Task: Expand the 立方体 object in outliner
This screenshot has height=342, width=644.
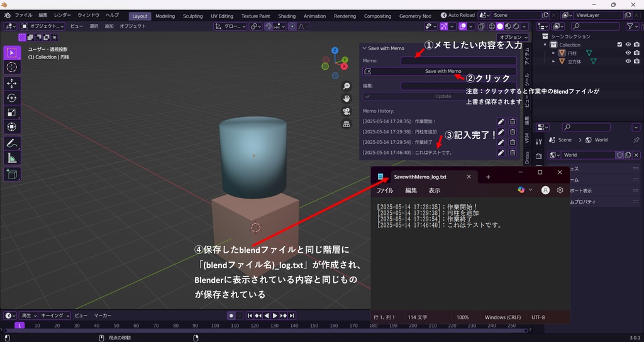Action: pos(553,61)
